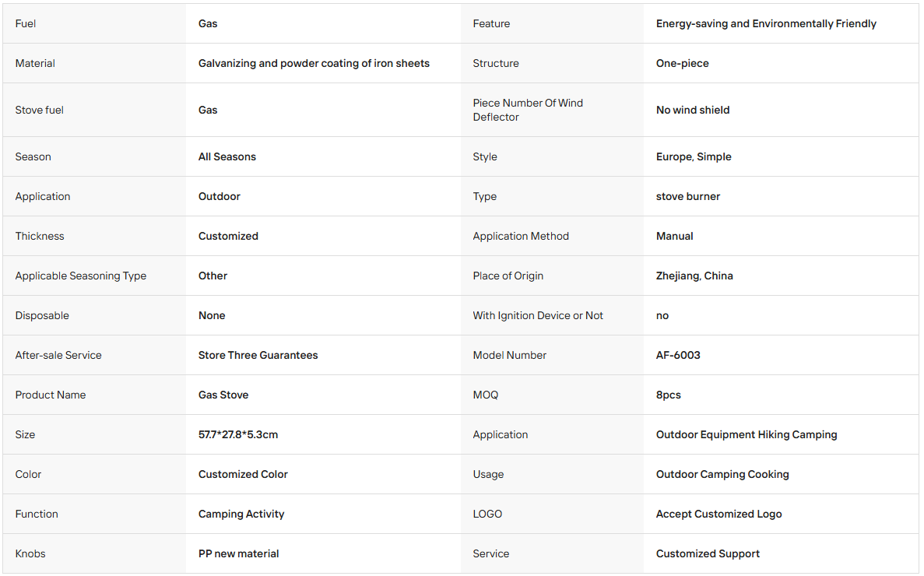Viewport: 924px width, 576px height.
Task: Click the Knobs value PP new material
Action: pyautogui.click(x=239, y=554)
